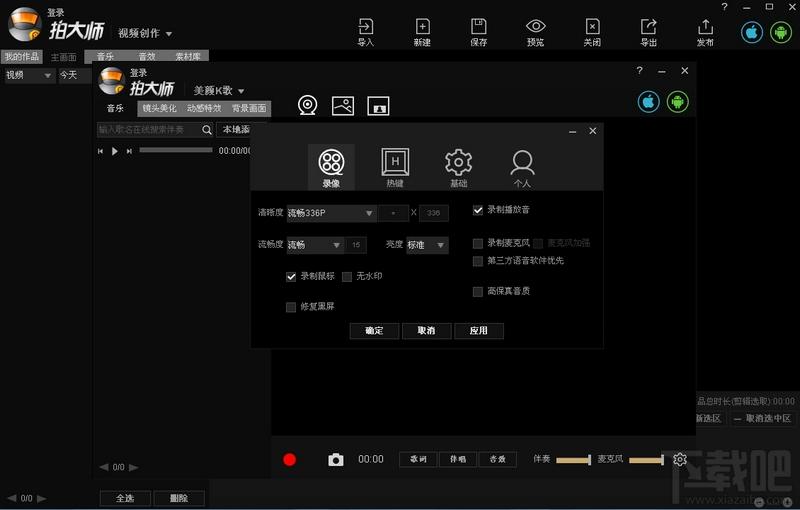
Task: Switch to the 个人 profile tab
Action: pos(522,167)
